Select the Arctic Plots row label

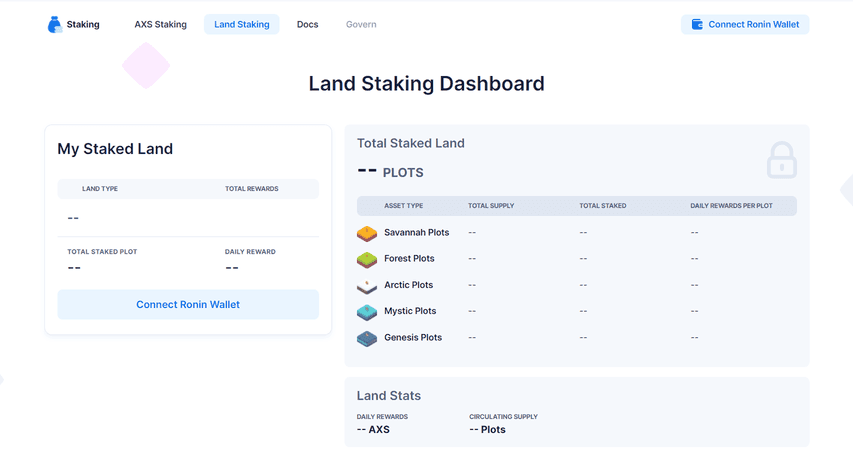coord(409,285)
